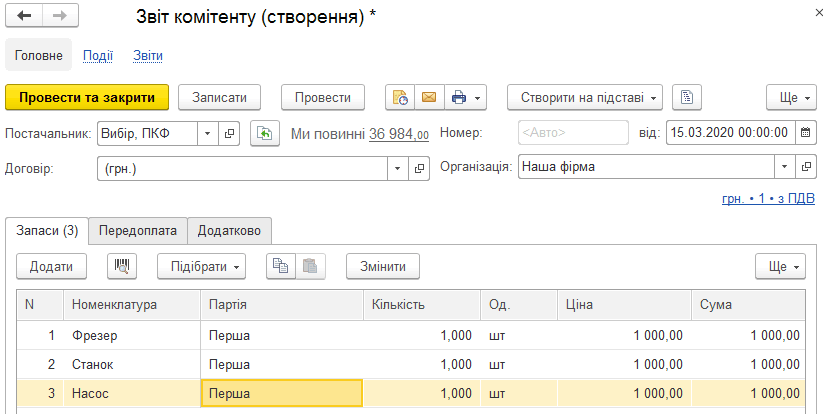Click the forward navigation arrow
The image size is (823, 414).
(60, 16)
